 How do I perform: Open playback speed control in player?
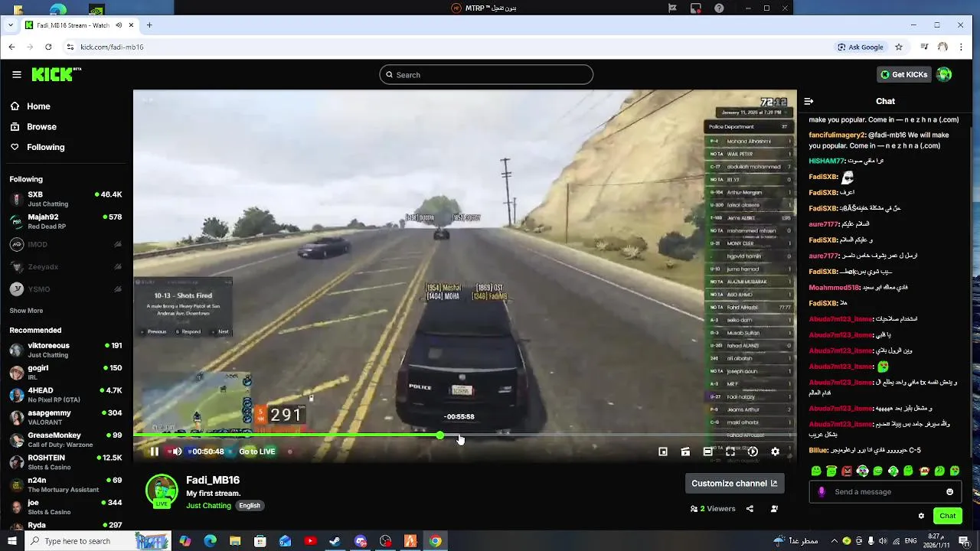[x=753, y=452]
